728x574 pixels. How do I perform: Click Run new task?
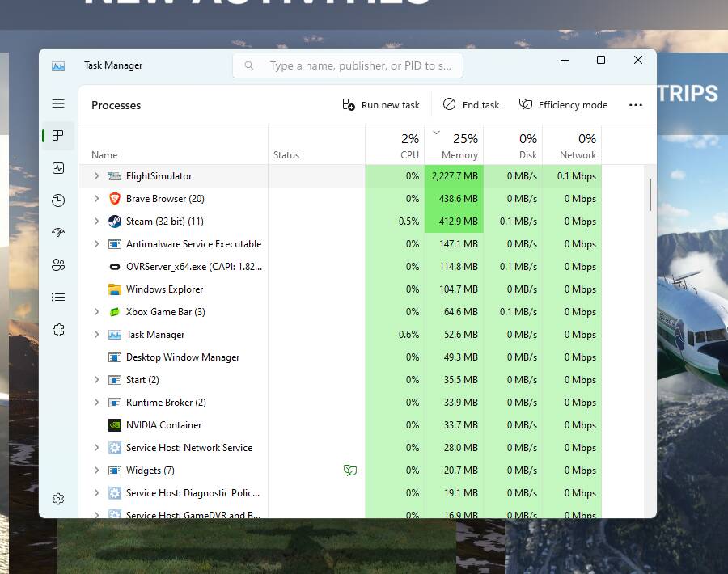coord(381,105)
